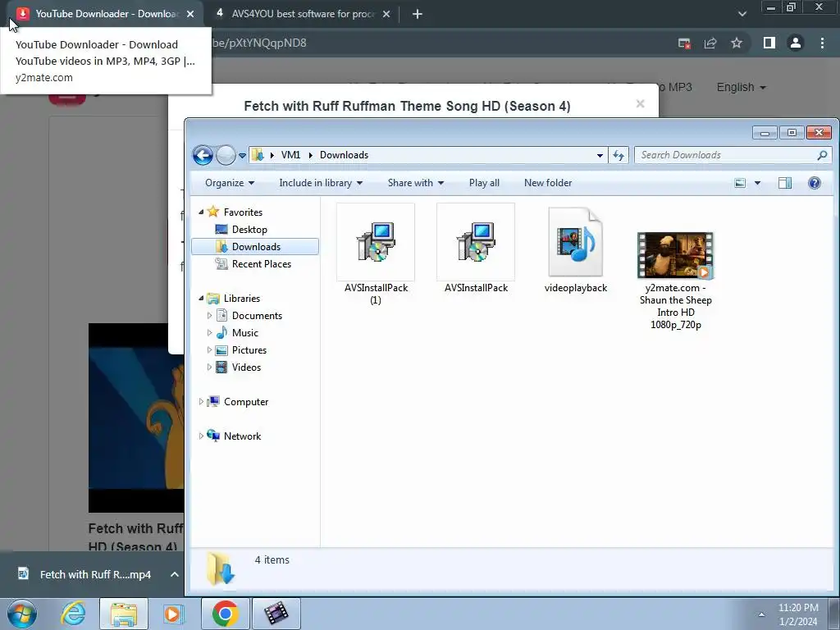
Task: Collapse the Libraries group
Action: point(202,299)
